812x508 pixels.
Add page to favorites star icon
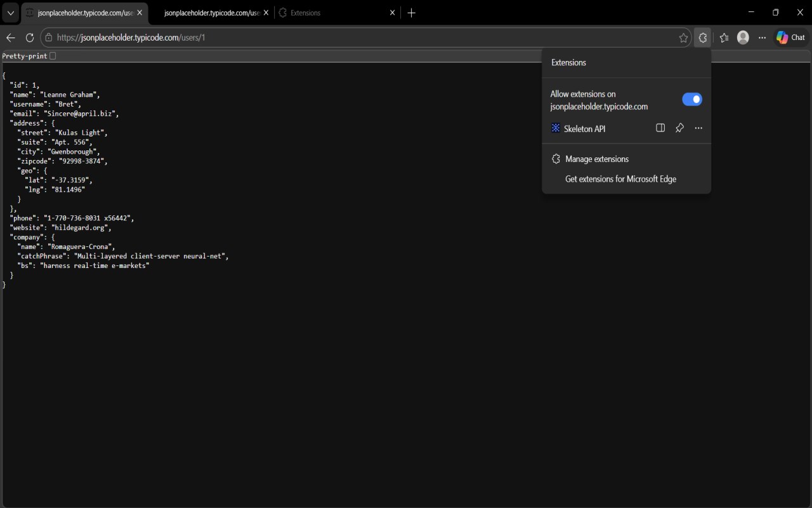point(683,37)
